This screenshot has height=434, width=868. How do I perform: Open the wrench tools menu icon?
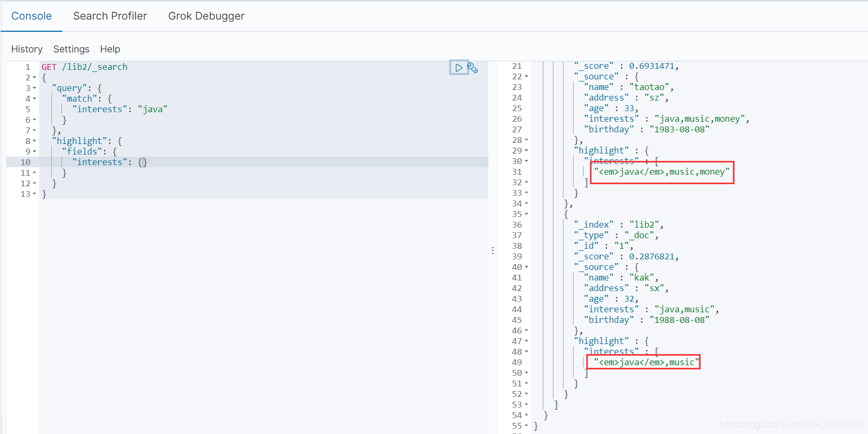tap(472, 68)
